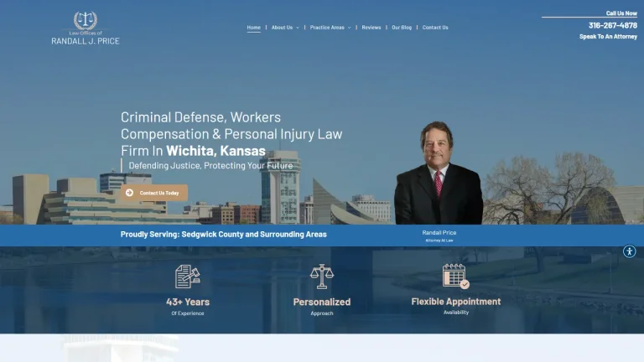Open the About Us menu item
This screenshot has width=644, height=362.
pos(282,28)
